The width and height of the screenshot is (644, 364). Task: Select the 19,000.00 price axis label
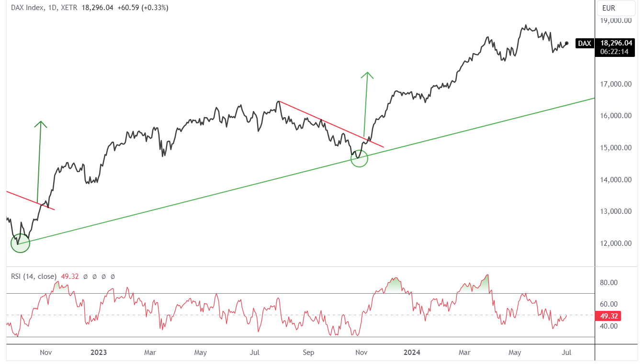(615, 21)
